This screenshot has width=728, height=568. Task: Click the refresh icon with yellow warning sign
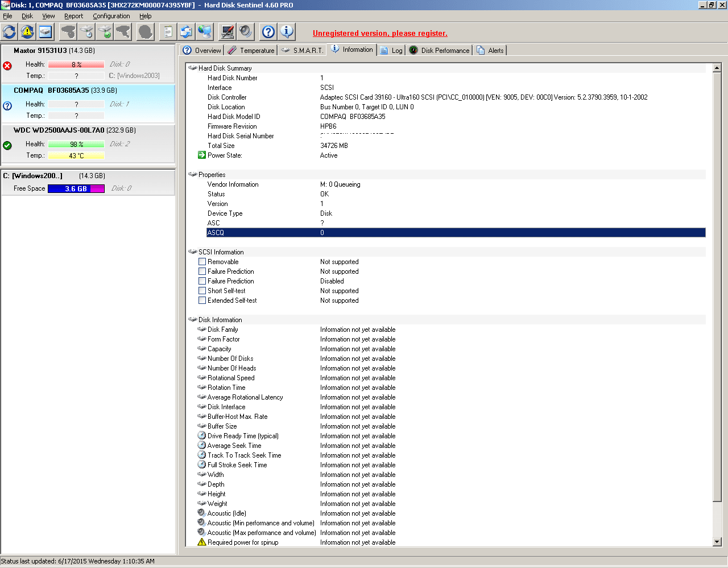pyautogui.click(x=27, y=32)
